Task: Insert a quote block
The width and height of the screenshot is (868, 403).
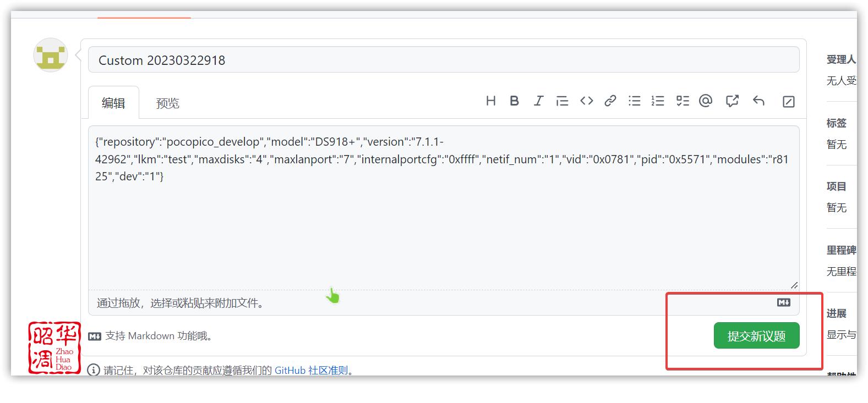Action: coord(562,101)
